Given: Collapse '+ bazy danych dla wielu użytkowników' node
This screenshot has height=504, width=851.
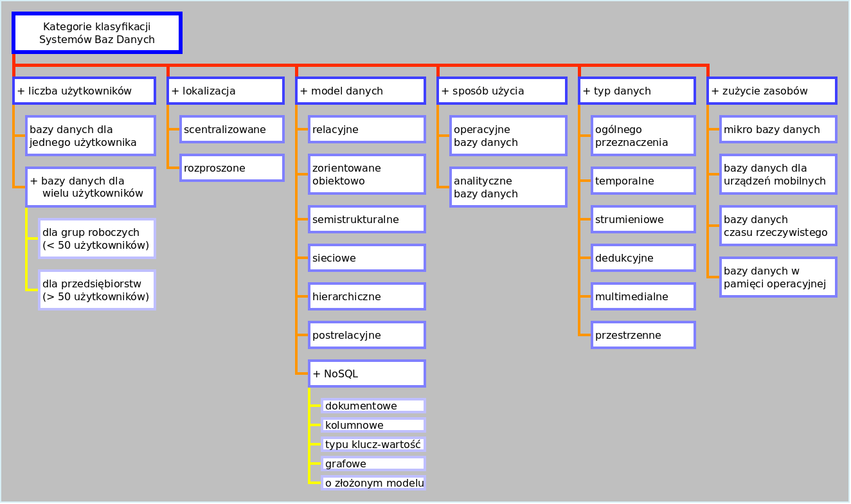Looking at the screenshot, I should click(91, 187).
